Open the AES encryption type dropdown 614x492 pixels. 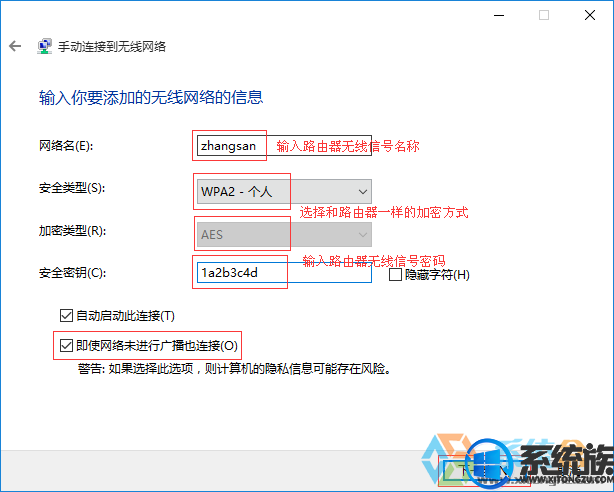tap(284, 234)
